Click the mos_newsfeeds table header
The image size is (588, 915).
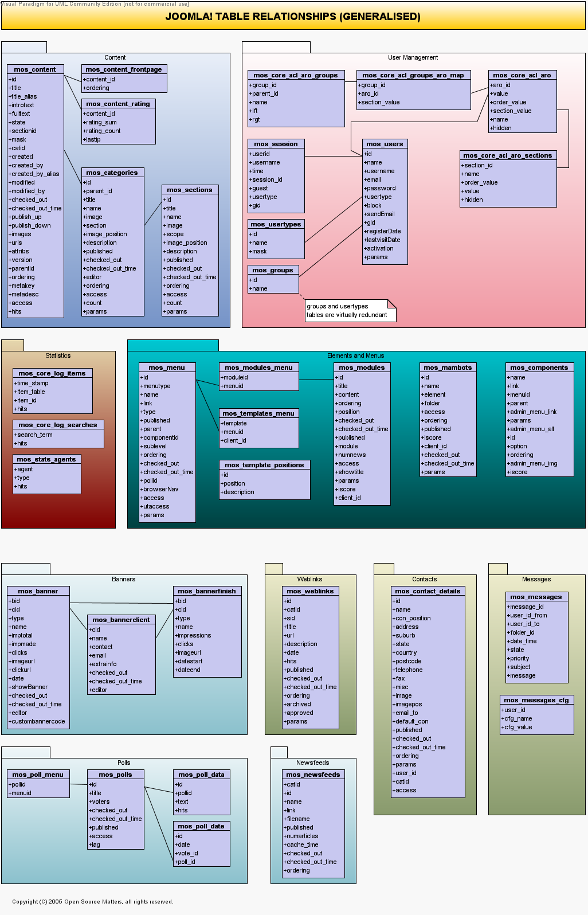click(313, 775)
